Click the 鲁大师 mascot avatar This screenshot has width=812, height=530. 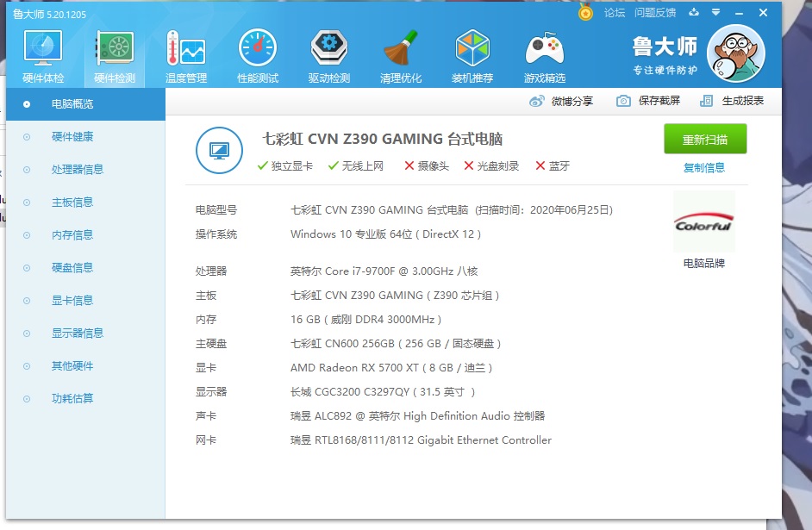click(736, 53)
